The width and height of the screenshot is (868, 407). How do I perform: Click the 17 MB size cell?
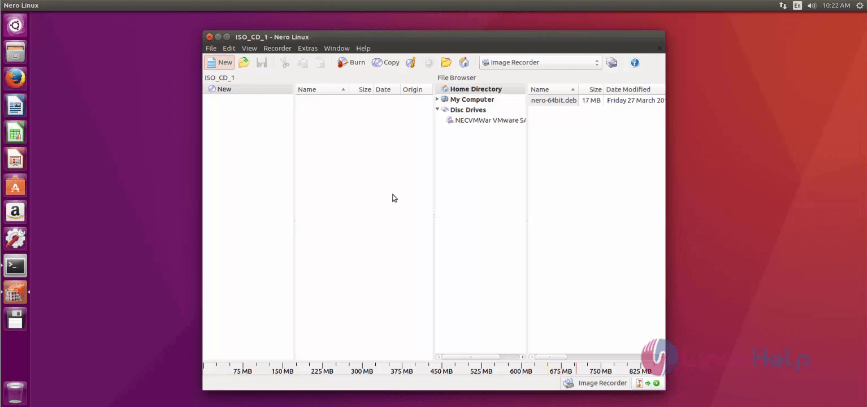[x=591, y=100]
